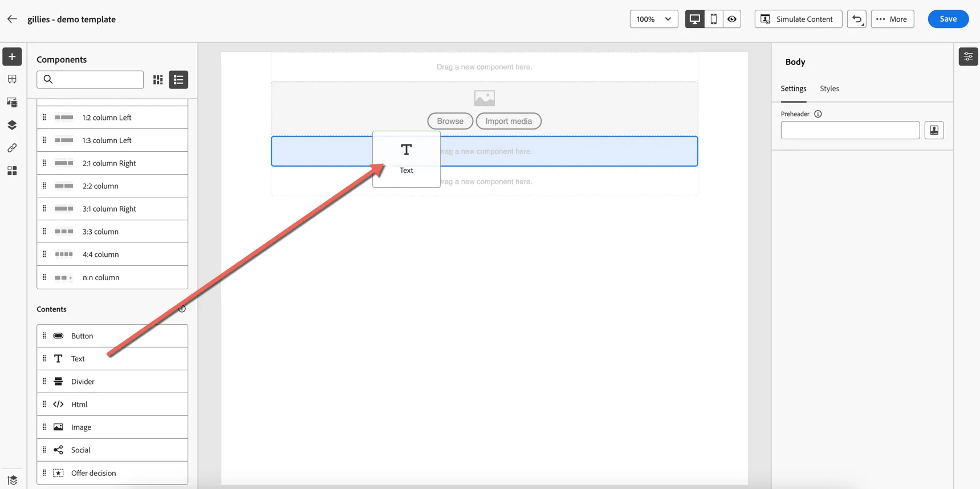Viewport: 980px width, 489px height.
Task: Open the add components plus icon
Action: [12, 56]
